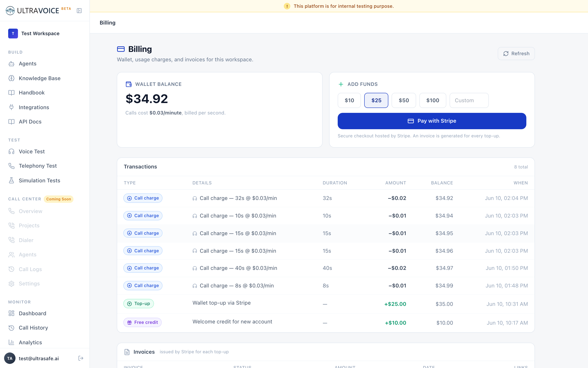Click the Analytics bar chart icon
This screenshot has width=588, height=368.
pos(11,342)
